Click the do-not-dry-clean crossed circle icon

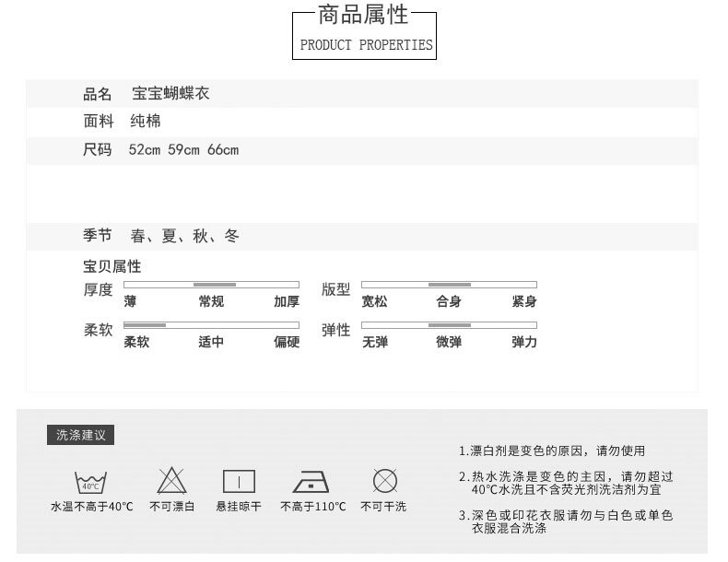click(x=385, y=481)
